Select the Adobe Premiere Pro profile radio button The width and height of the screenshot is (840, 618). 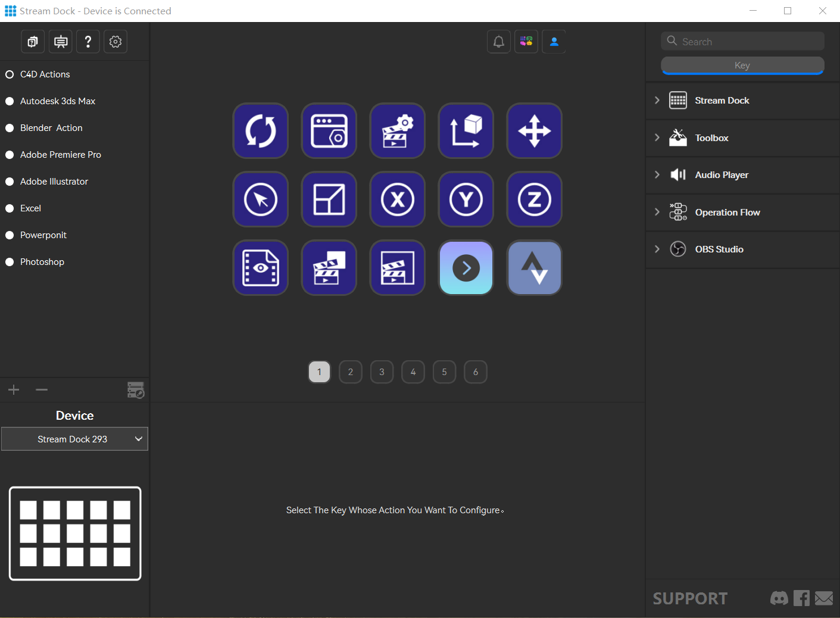[10, 155]
